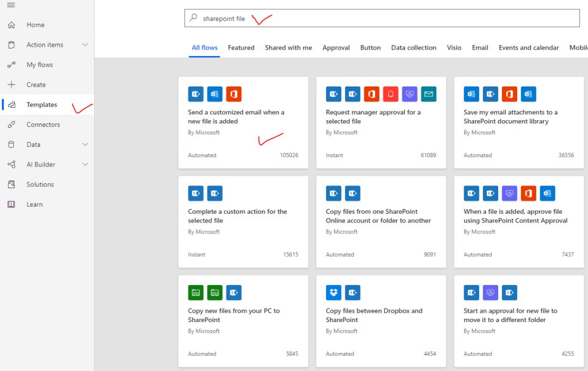Screen dimensions: 588x371
Task: Open 'When a file is added, approve' title
Action: pyautogui.click(x=516, y=216)
